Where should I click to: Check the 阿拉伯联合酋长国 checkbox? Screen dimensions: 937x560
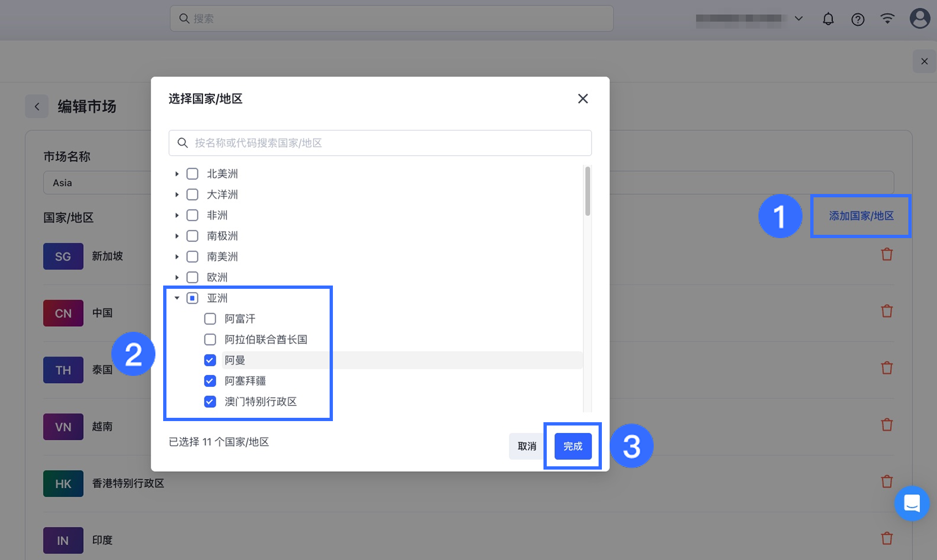point(210,340)
